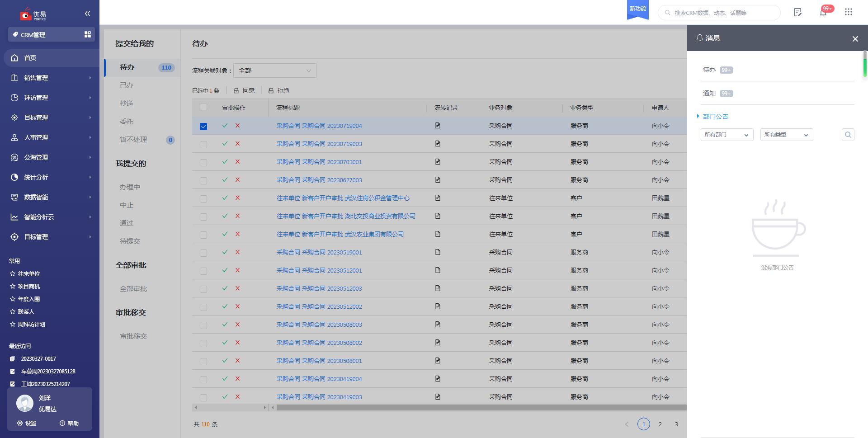This screenshot has width=868, height=438.
Task: Click the notes icon beside search box
Action: [798, 13]
